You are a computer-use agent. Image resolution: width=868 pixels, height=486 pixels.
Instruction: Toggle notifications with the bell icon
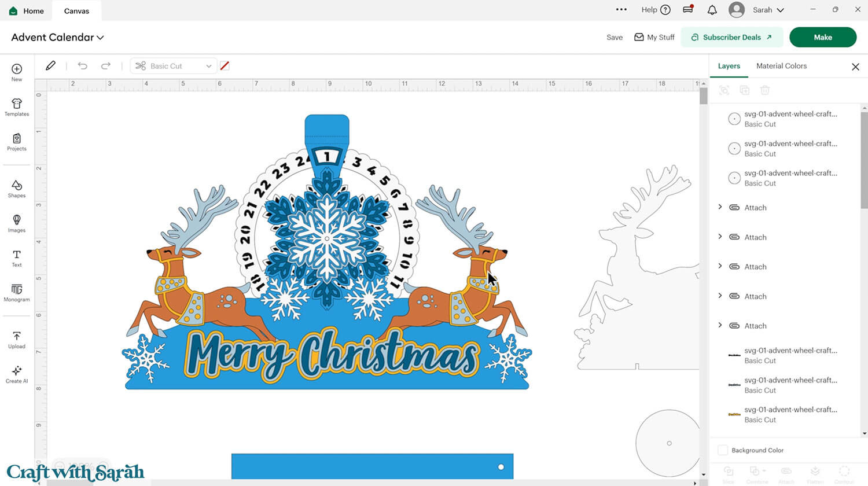(712, 10)
